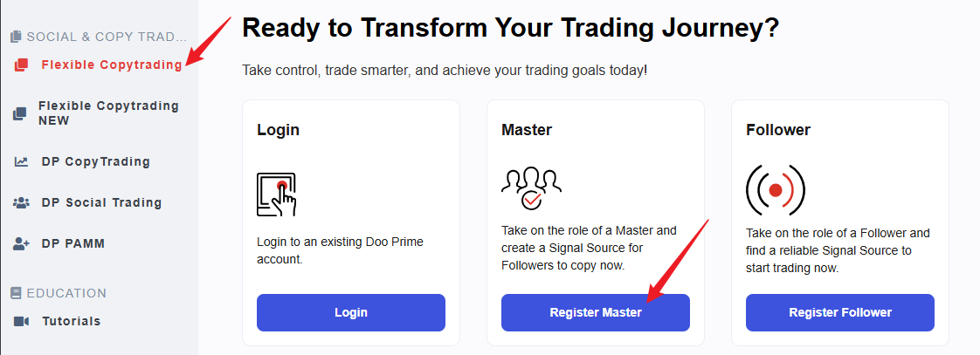
Task: Click the Education book icon
Action: (x=17, y=293)
